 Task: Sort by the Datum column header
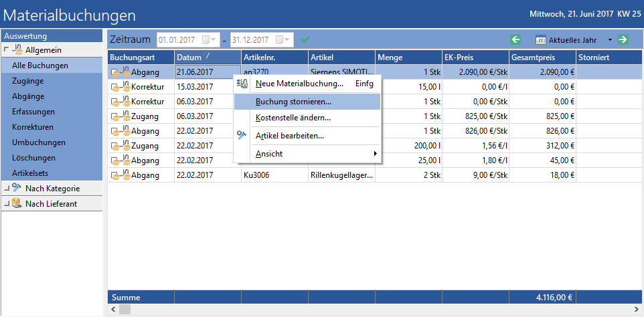[208, 58]
